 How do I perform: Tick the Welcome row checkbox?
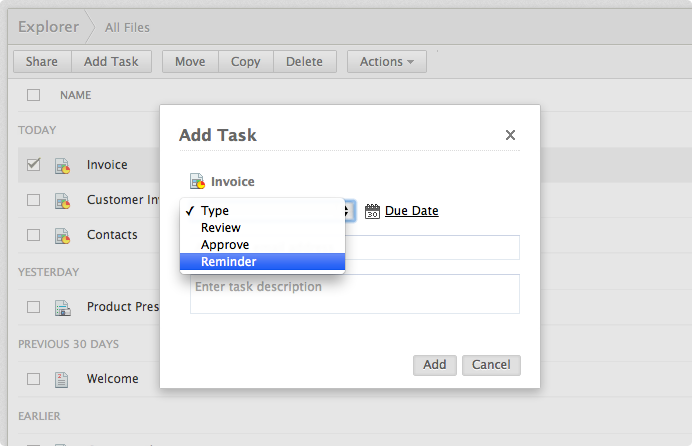(x=34, y=379)
